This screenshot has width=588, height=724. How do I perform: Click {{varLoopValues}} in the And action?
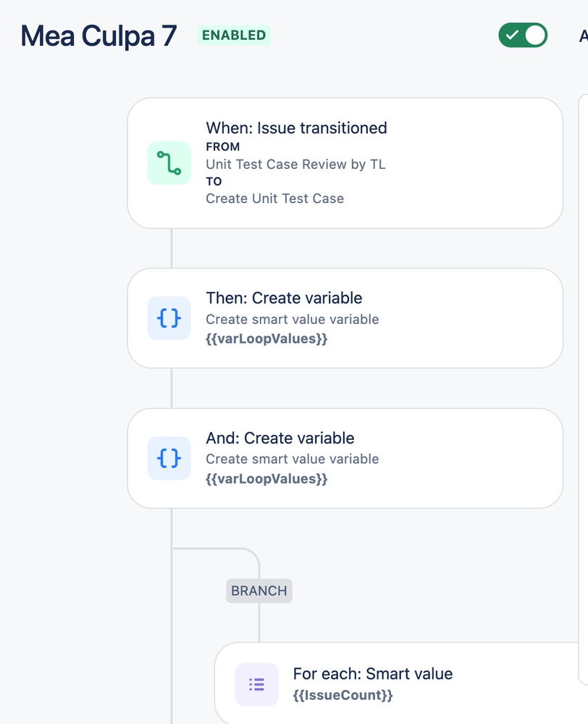tap(266, 478)
